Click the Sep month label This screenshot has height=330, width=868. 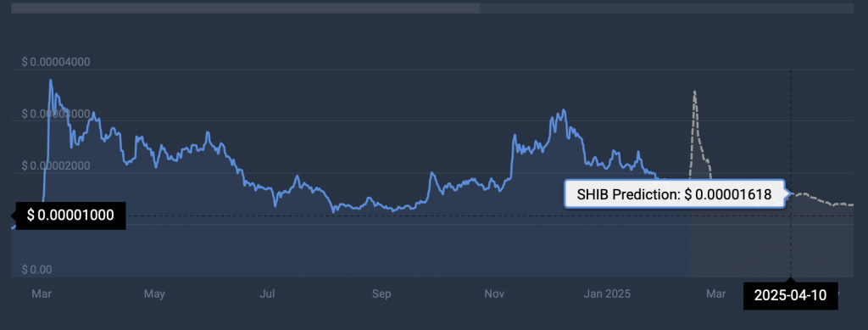381,294
